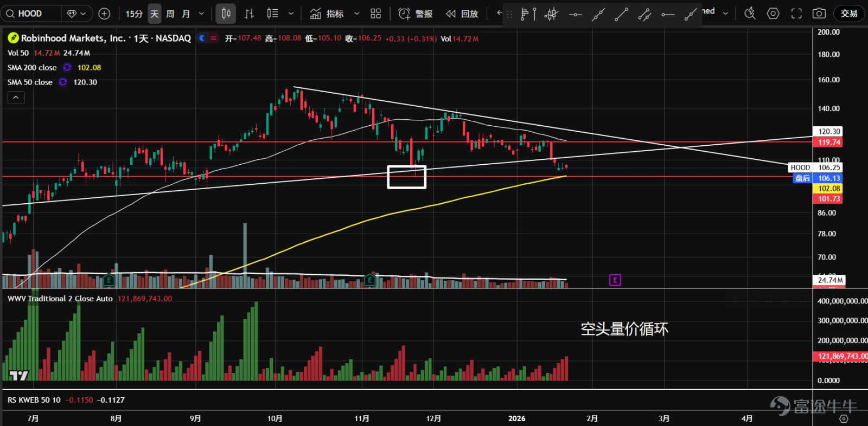Select the bar chart style icon
This screenshot has width=868, height=426.
[x=249, y=14]
